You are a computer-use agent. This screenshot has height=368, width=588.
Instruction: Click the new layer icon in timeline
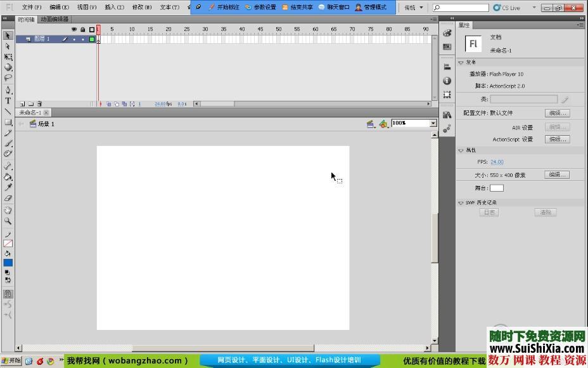coord(22,103)
